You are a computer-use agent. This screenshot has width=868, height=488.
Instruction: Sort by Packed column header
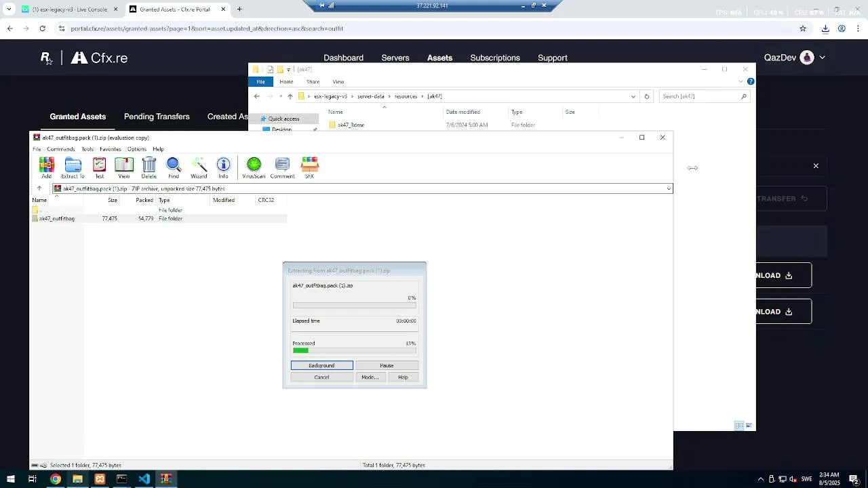[x=144, y=200]
